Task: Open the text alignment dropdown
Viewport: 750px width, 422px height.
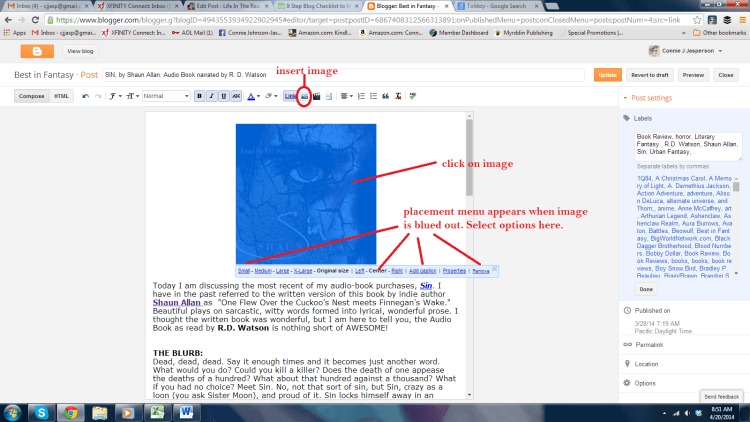Action: tap(345, 96)
